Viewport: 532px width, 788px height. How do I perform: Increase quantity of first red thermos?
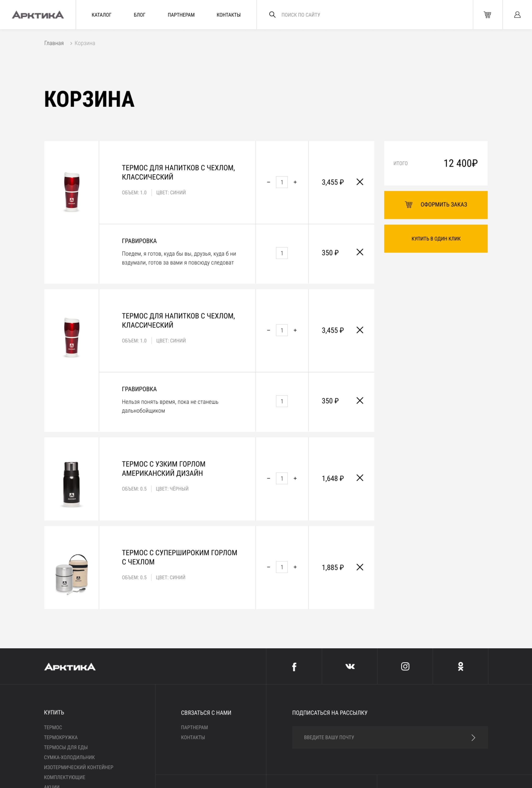pyautogui.click(x=295, y=182)
